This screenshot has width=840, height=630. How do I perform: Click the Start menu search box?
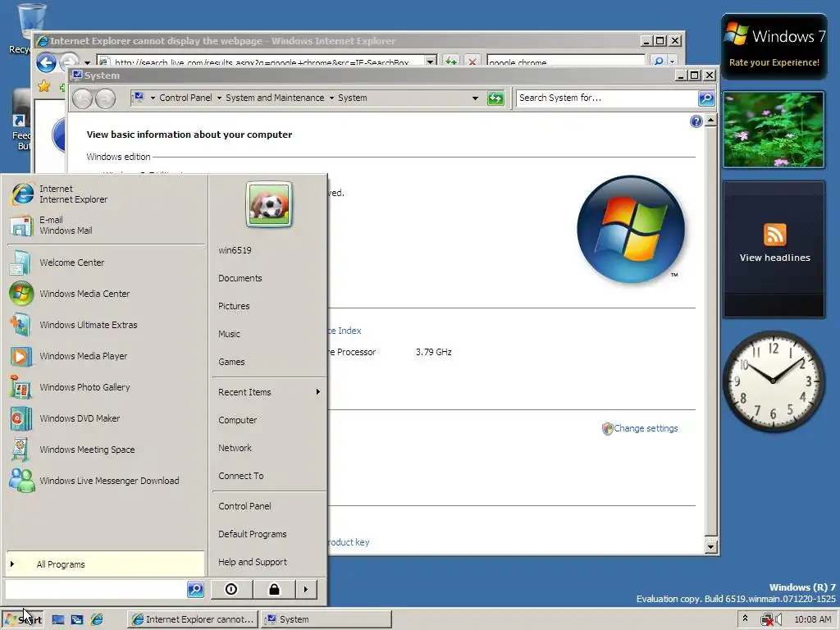(x=96, y=589)
